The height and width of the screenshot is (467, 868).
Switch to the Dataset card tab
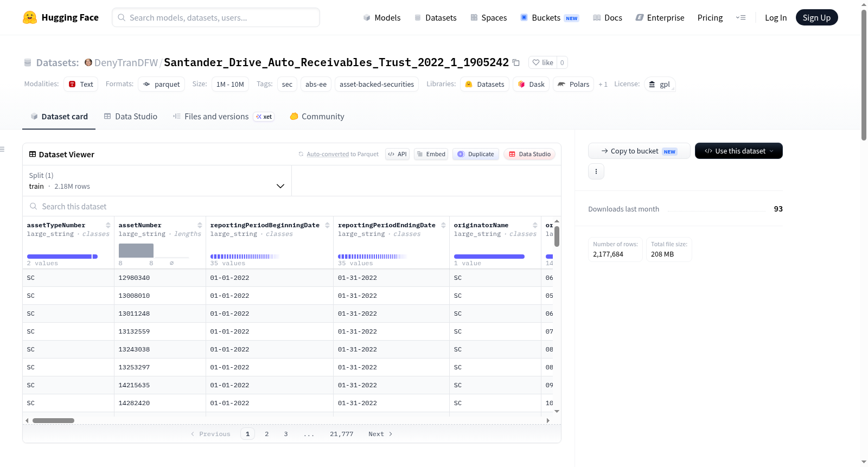click(59, 117)
